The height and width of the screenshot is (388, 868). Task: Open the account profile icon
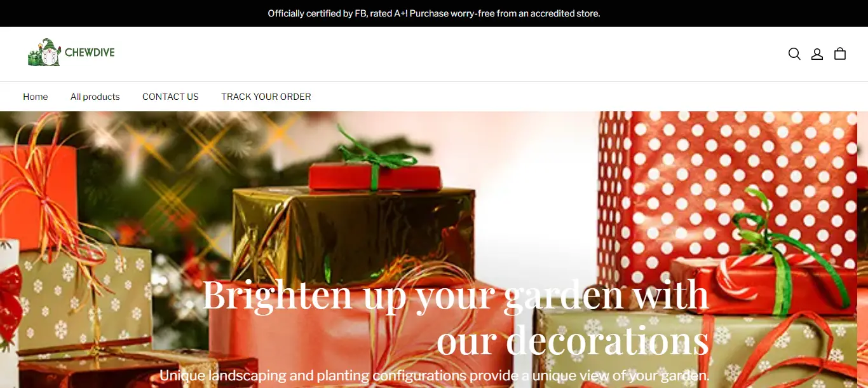(817, 54)
